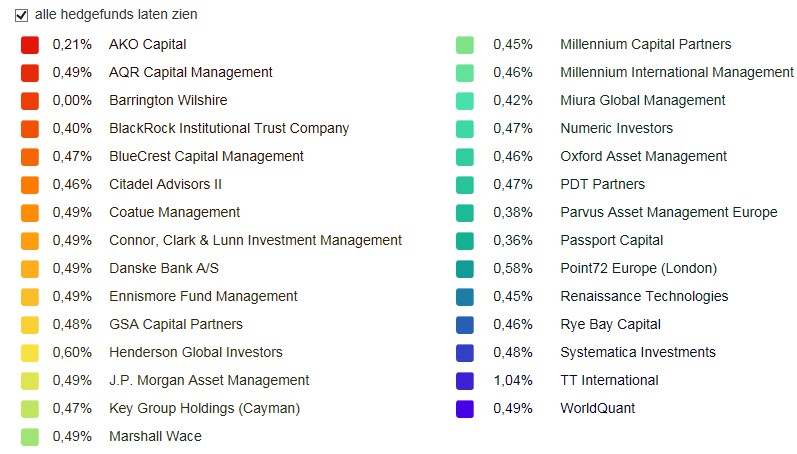
Task: Click the purple WorldQuant color swatch
Action: [464, 409]
